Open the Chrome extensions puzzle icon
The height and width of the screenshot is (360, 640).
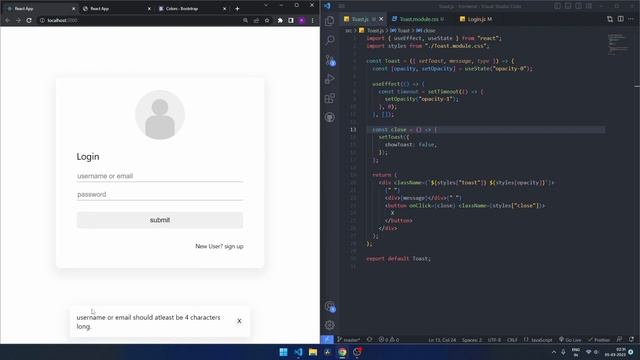(280, 20)
